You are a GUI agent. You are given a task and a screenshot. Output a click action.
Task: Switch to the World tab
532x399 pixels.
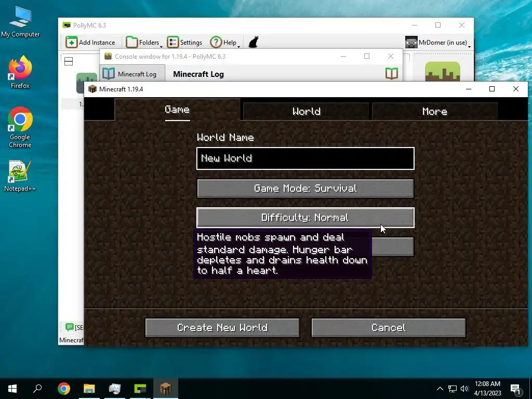pos(306,111)
